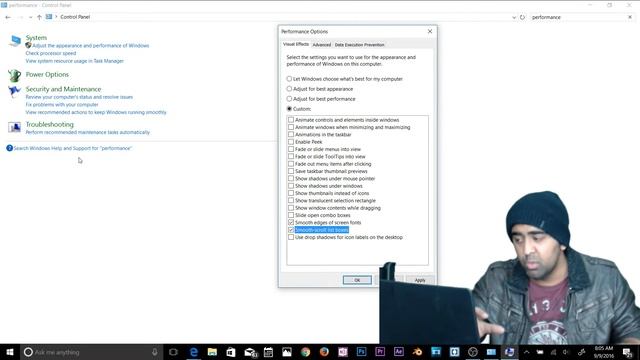
Task: Click OK in Performance Options
Action: 357,280
